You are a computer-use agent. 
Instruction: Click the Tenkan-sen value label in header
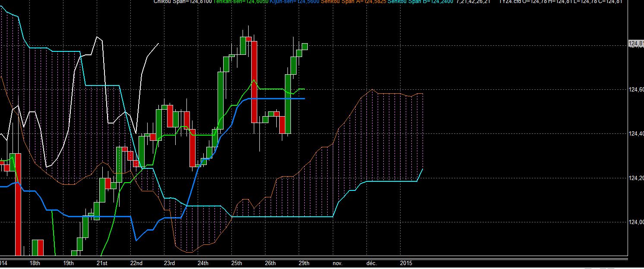coord(241,2)
